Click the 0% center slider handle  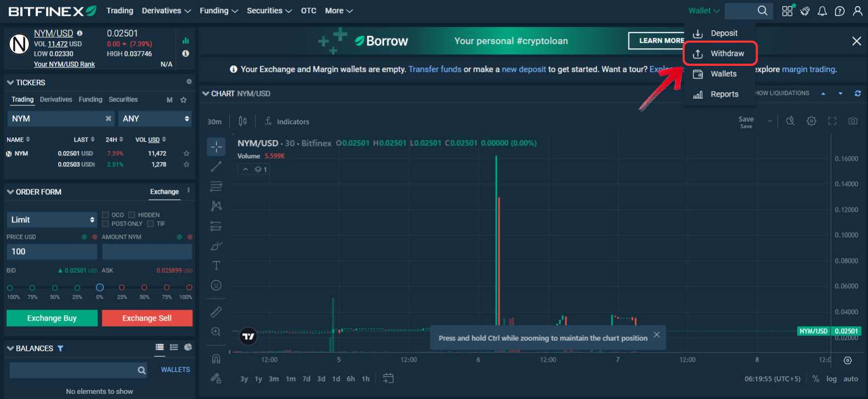(x=100, y=288)
